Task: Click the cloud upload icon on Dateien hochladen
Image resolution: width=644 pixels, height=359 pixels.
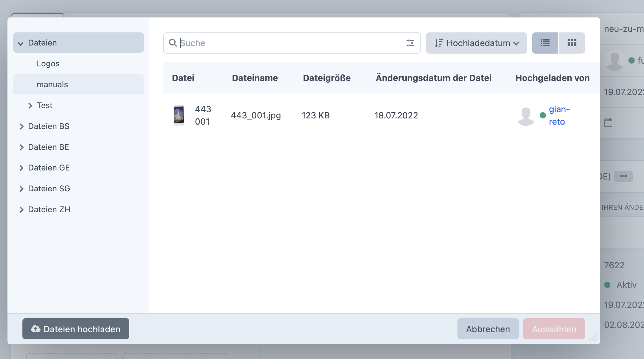Action: [x=35, y=329]
